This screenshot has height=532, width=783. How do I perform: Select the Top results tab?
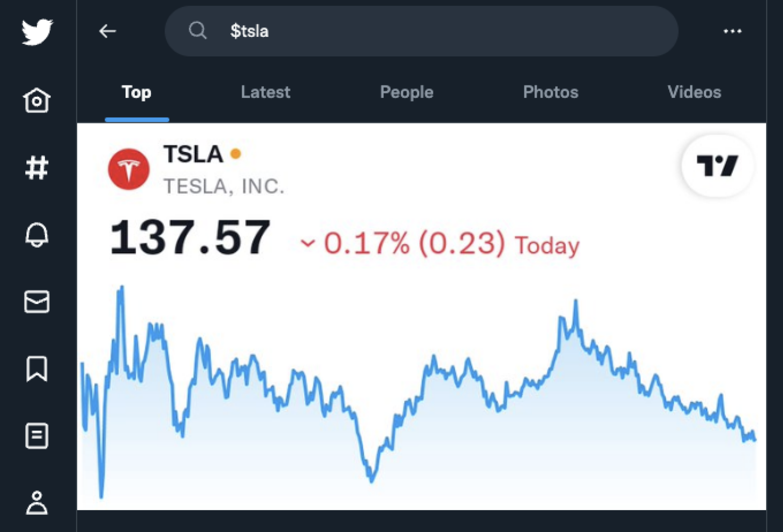pos(137,92)
